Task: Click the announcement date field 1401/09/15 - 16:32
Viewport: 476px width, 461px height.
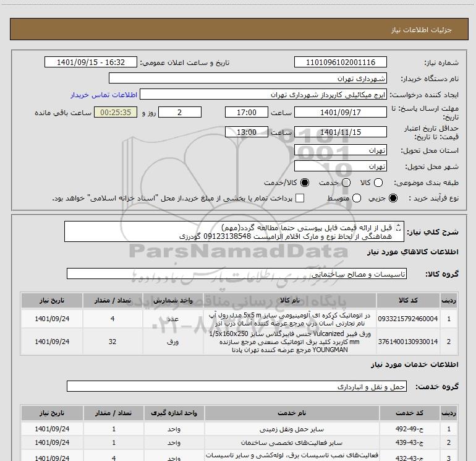Action: tap(91, 62)
